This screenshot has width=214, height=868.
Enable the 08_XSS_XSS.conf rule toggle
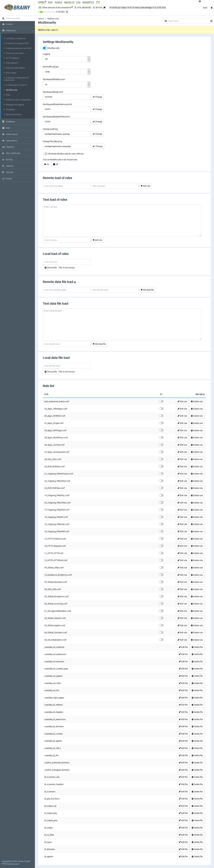[161, 589]
